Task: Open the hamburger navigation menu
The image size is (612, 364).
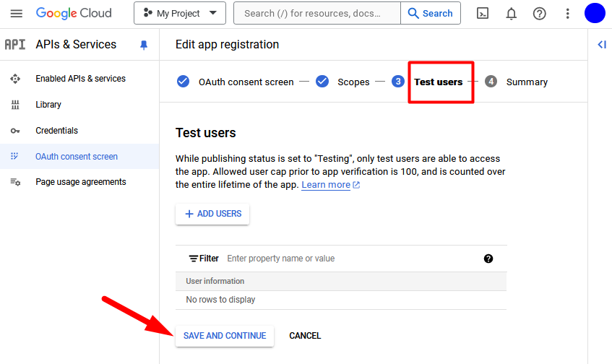Action: click(x=17, y=14)
